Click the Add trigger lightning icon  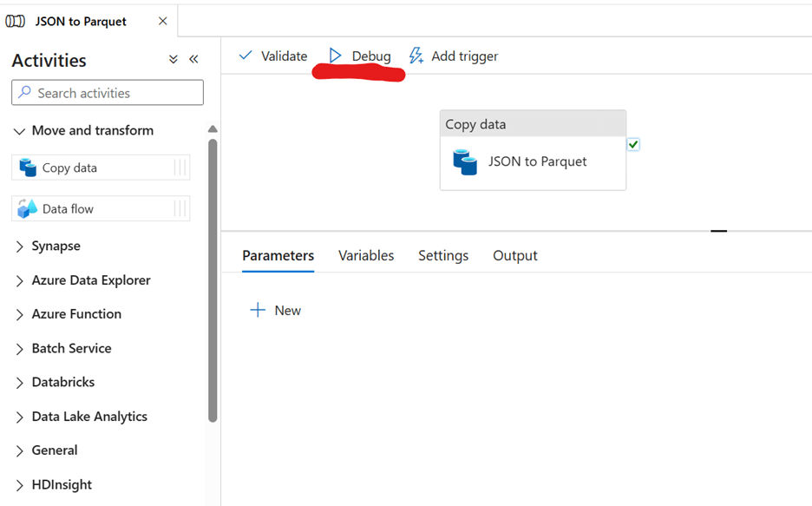[416, 56]
